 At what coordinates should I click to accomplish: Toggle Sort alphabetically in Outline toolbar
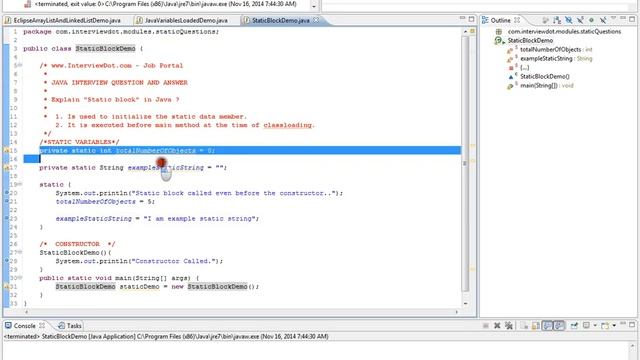[557, 20]
